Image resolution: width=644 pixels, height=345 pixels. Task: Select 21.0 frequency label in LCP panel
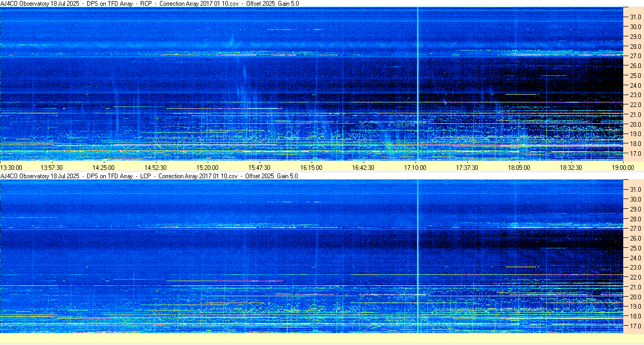click(x=635, y=287)
